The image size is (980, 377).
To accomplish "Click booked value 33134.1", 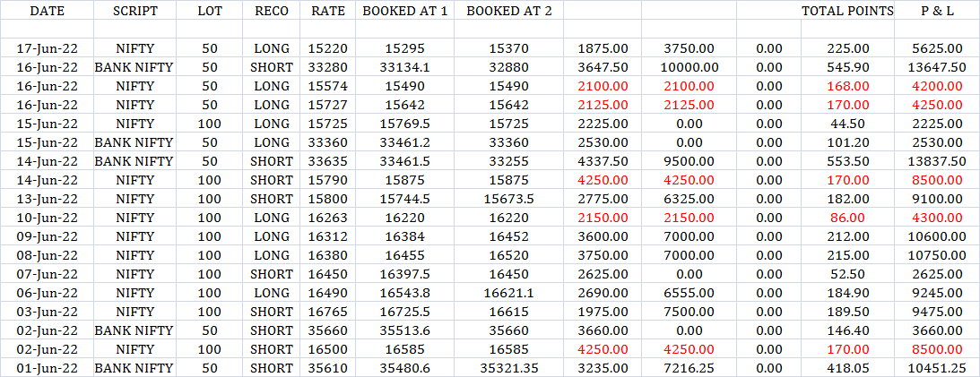I will coord(405,67).
